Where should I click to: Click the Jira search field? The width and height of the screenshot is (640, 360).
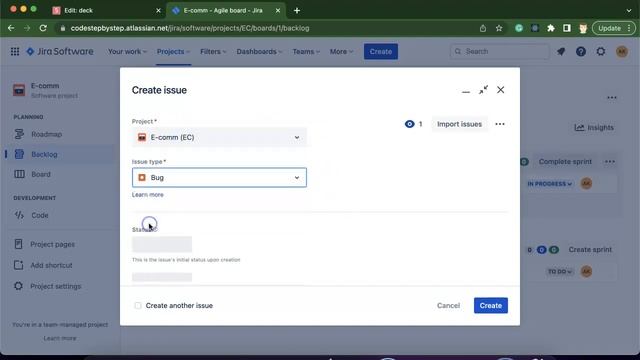tap(500, 51)
